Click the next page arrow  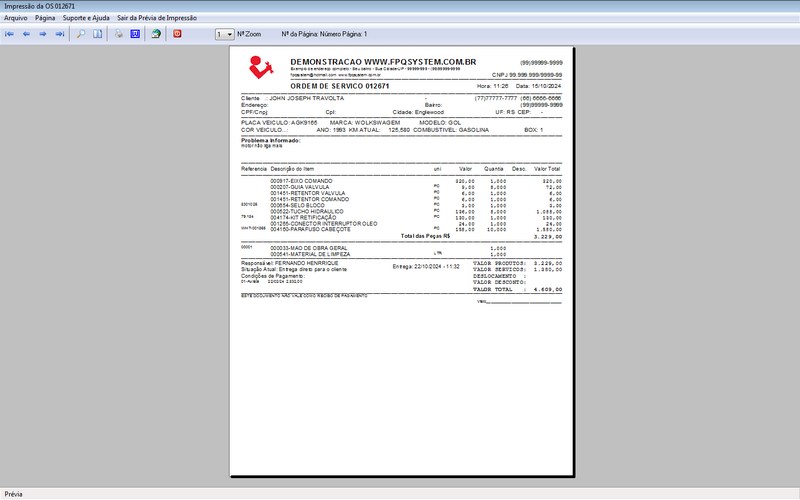click(x=43, y=34)
